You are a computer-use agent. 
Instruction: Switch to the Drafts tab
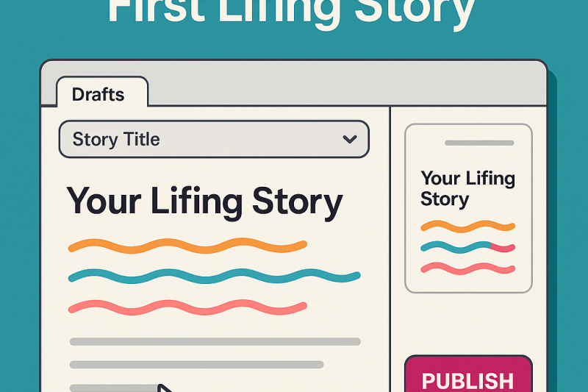(98, 94)
